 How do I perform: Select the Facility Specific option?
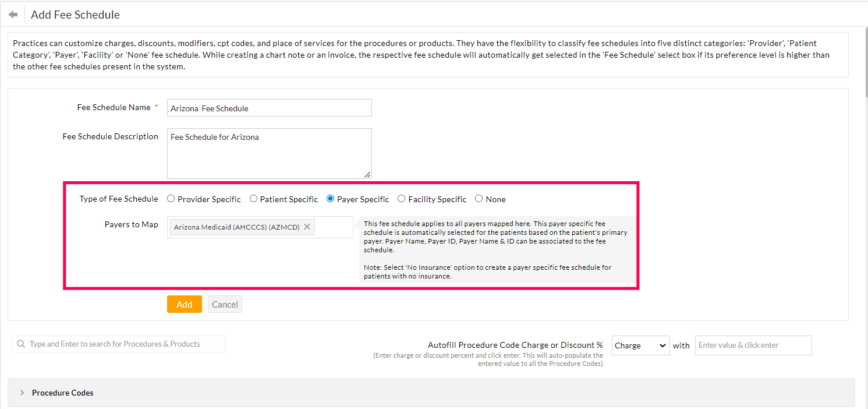(x=401, y=198)
